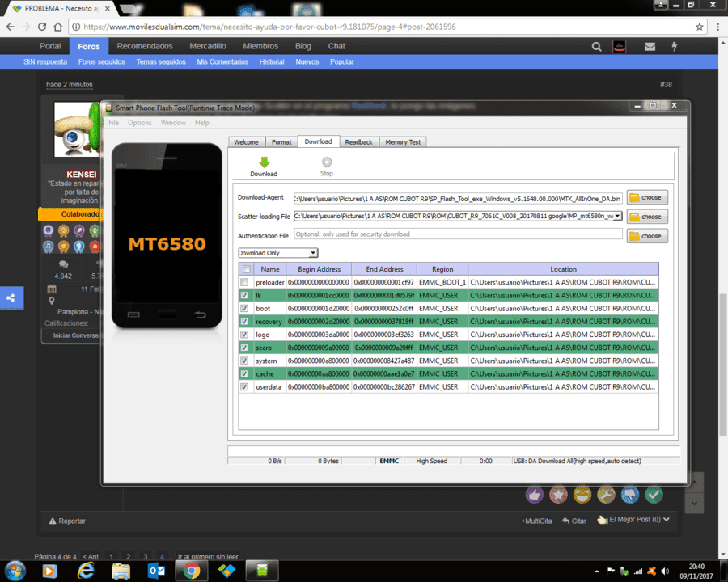The width and height of the screenshot is (728, 582).
Task: Open the forum mail envelope icon
Action: [650, 46]
